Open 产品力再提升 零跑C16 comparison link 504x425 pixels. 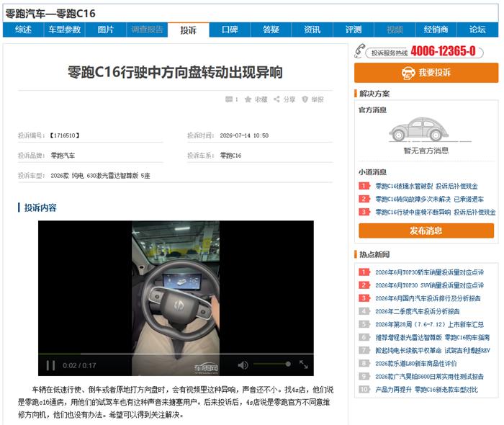[426, 390]
